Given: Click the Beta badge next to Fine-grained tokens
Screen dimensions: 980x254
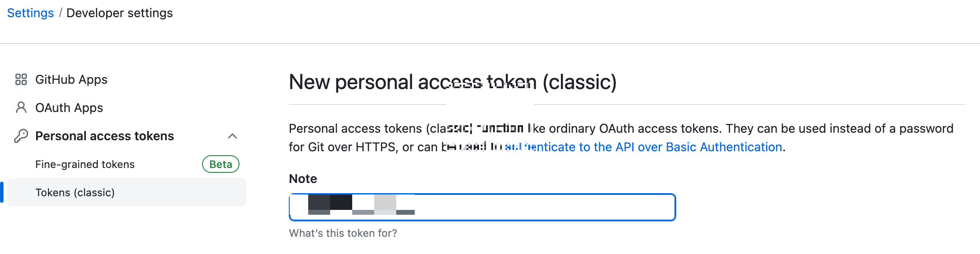Looking at the screenshot, I should coord(221,164).
